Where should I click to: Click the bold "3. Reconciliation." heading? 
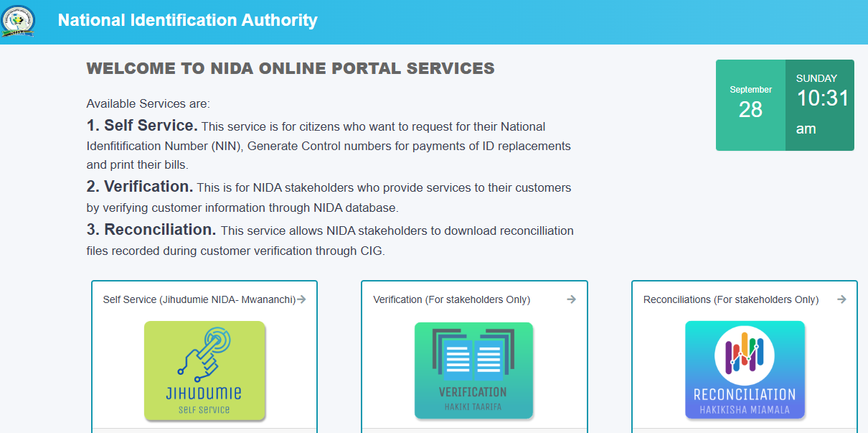151,230
